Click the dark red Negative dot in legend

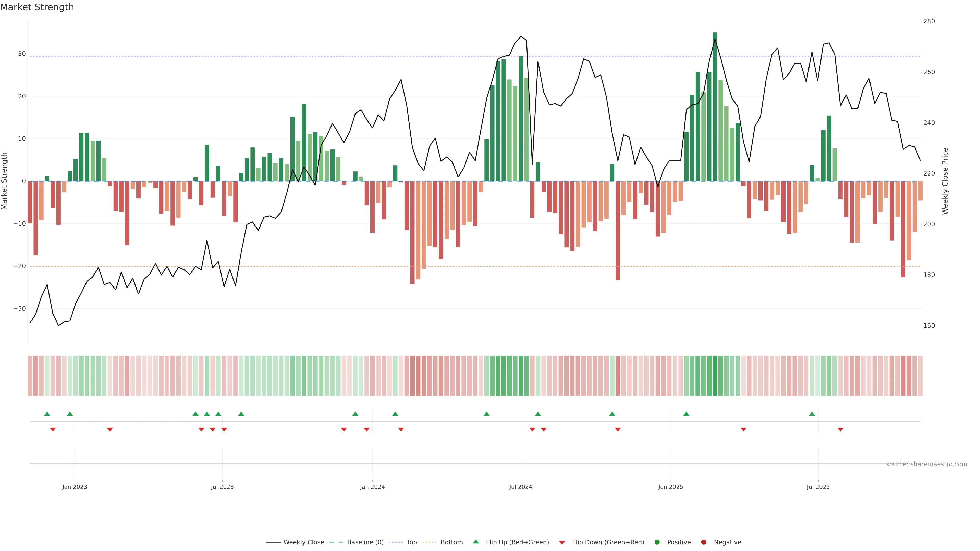coord(703,542)
